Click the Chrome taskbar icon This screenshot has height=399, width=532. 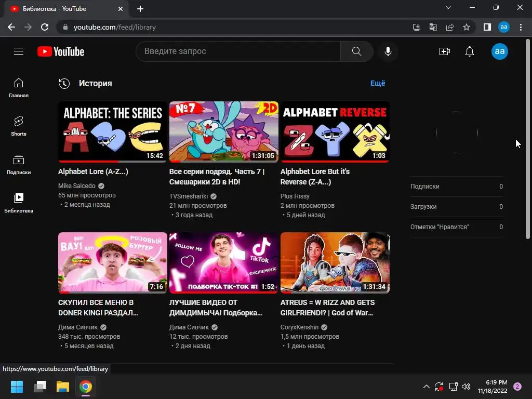click(x=86, y=387)
